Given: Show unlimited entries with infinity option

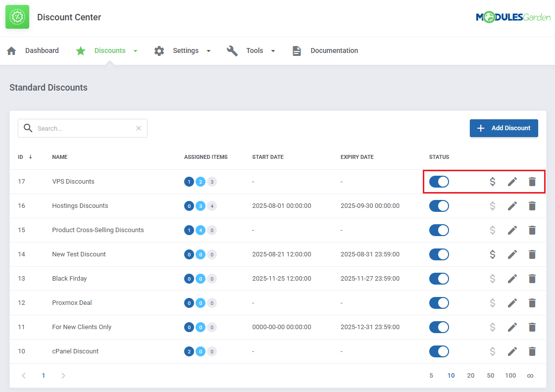Looking at the screenshot, I should (x=530, y=376).
